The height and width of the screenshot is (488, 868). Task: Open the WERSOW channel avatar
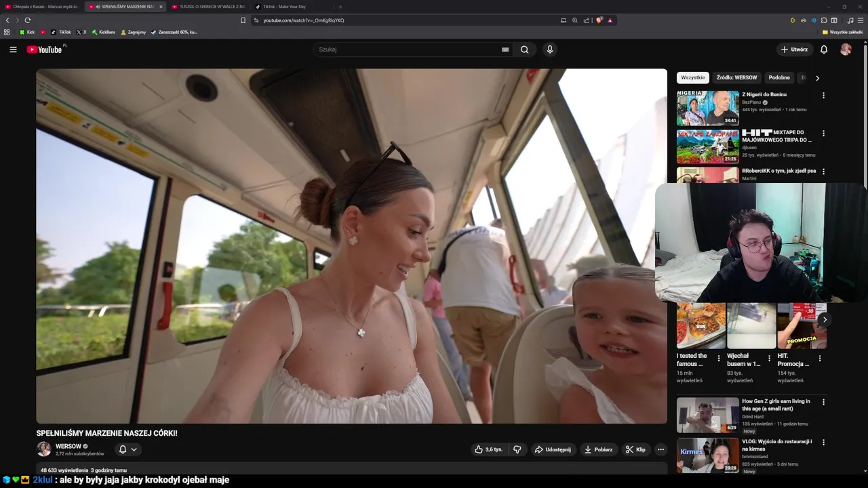[x=43, y=449]
